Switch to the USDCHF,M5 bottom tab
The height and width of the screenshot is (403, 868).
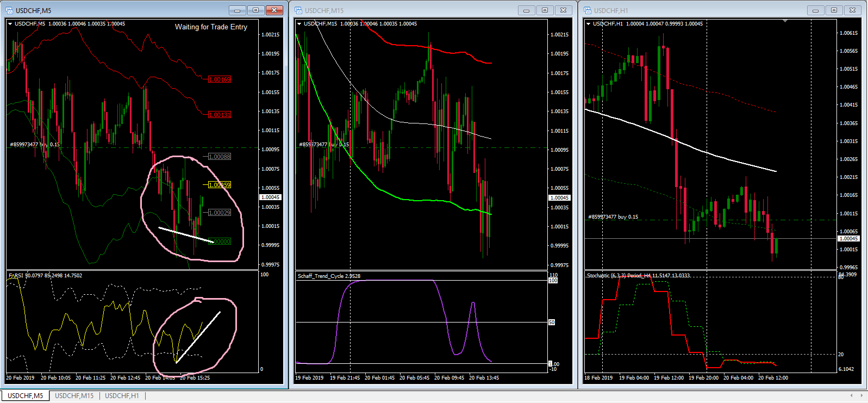[25, 396]
